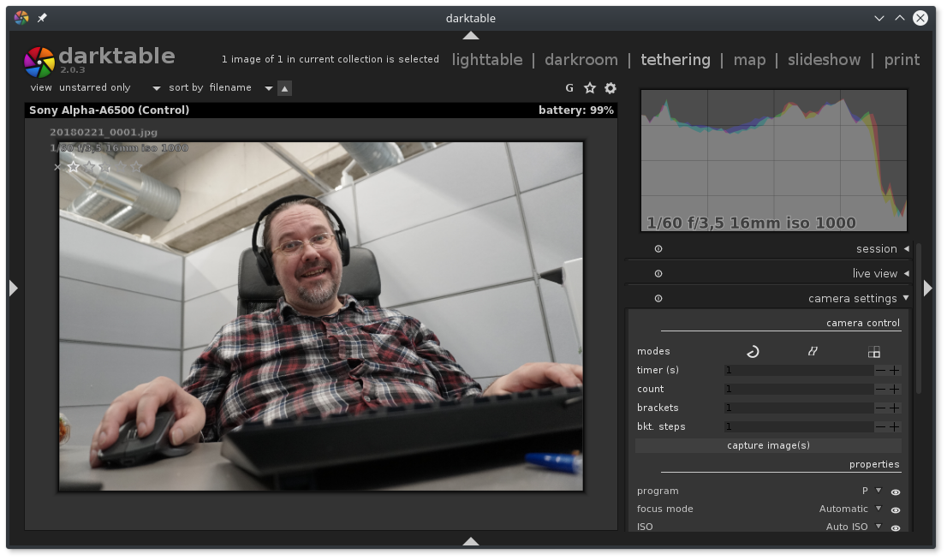The image size is (947, 560).
Task: Click the power icon beside session module
Action: (x=658, y=249)
